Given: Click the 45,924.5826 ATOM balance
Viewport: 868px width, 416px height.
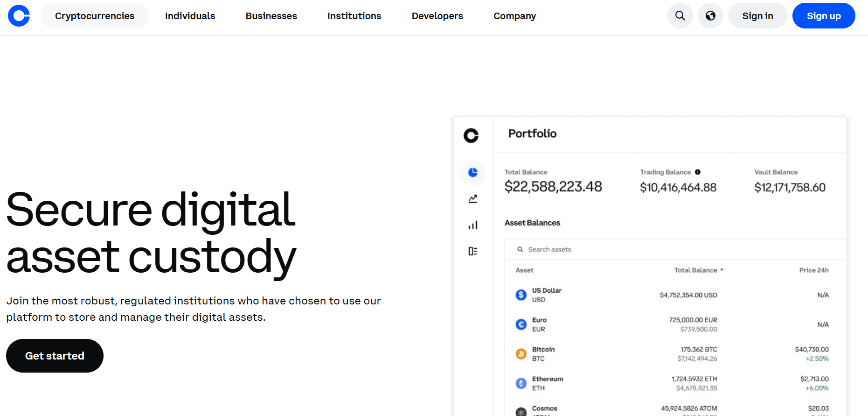Looking at the screenshot, I should click(x=689, y=408).
